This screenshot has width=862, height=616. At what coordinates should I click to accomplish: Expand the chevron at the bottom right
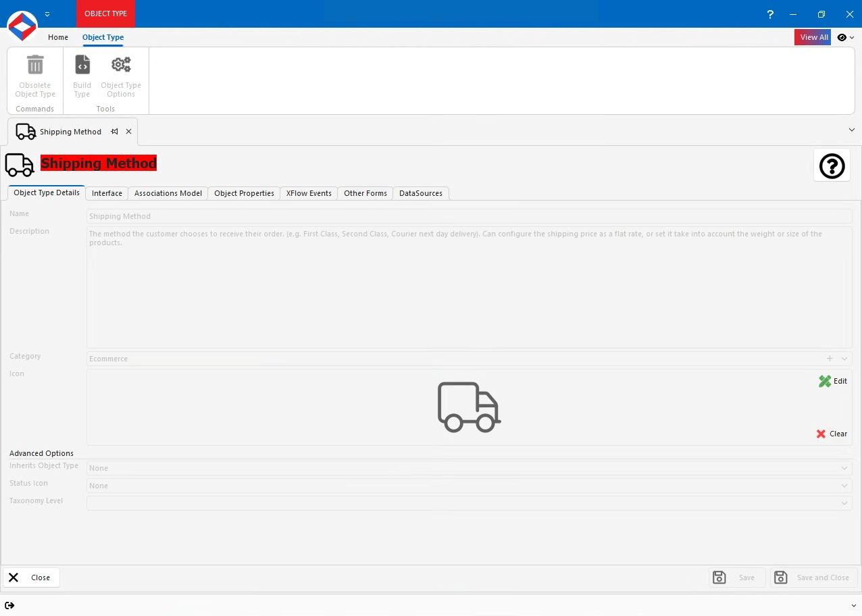pyautogui.click(x=853, y=605)
